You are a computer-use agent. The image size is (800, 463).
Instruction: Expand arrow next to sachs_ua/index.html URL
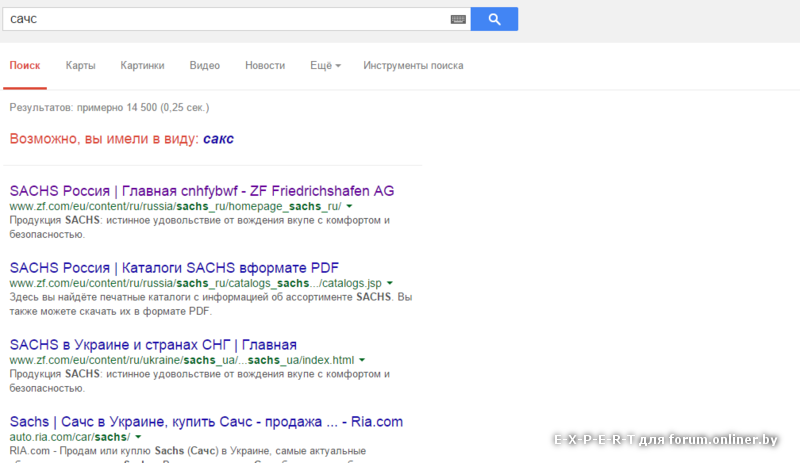tap(362, 360)
